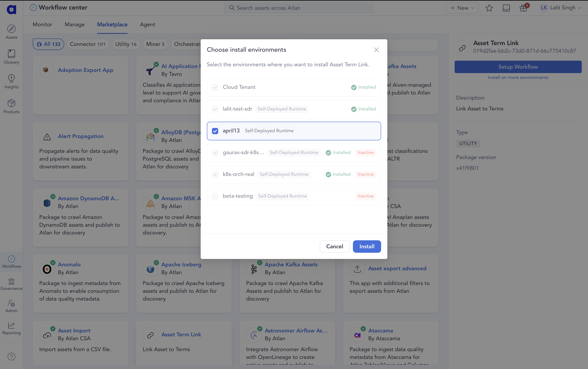Open Products in the sidebar
Viewport: 588px width, 369px height.
coord(11,106)
